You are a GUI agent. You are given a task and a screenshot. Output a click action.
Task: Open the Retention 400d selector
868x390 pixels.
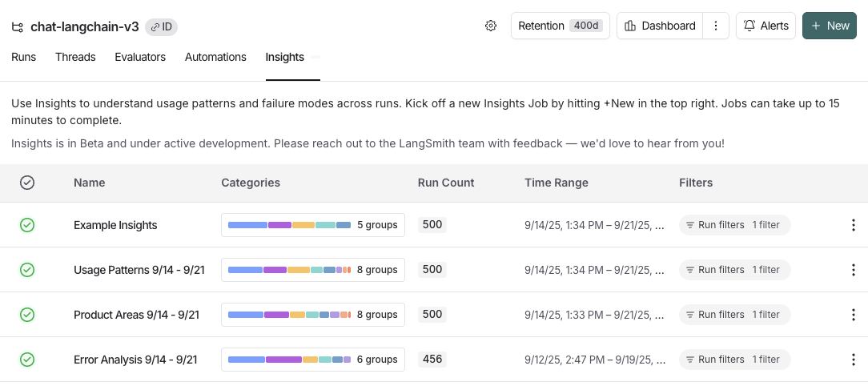(x=561, y=26)
